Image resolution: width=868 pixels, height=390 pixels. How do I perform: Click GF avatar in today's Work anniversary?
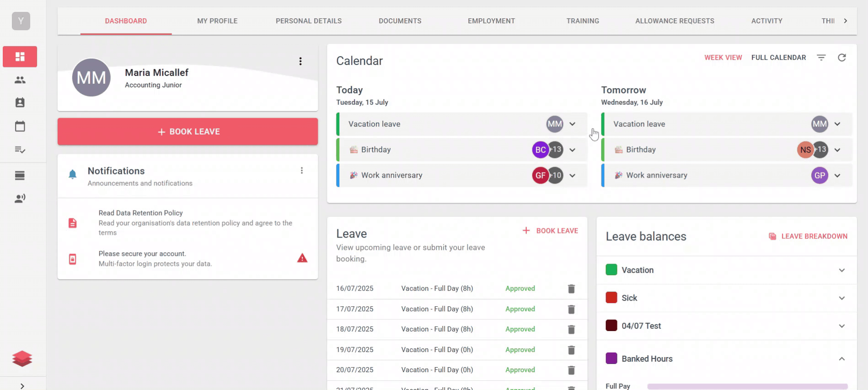(x=540, y=175)
